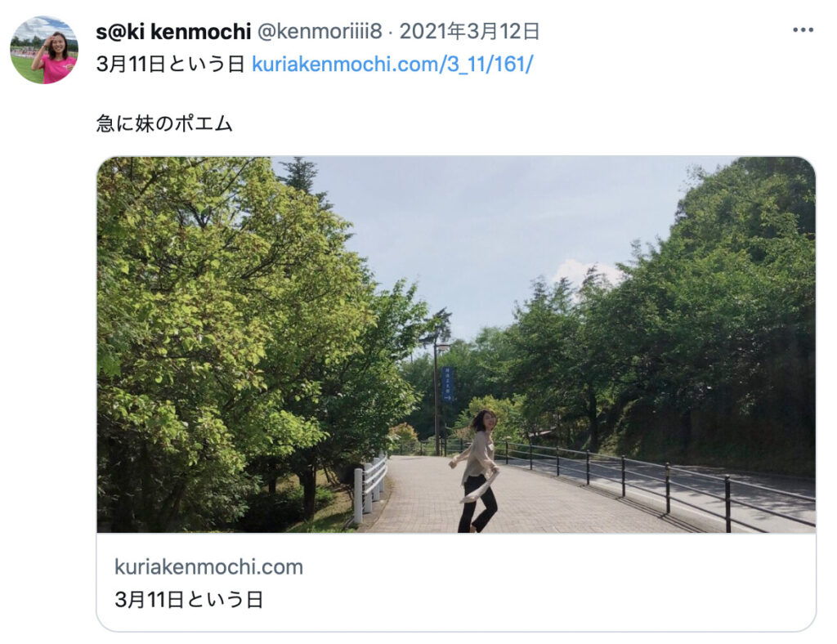The image size is (837, 644).
Task: Click the white guardrail in the photo
Action: (x=370, y=488)
